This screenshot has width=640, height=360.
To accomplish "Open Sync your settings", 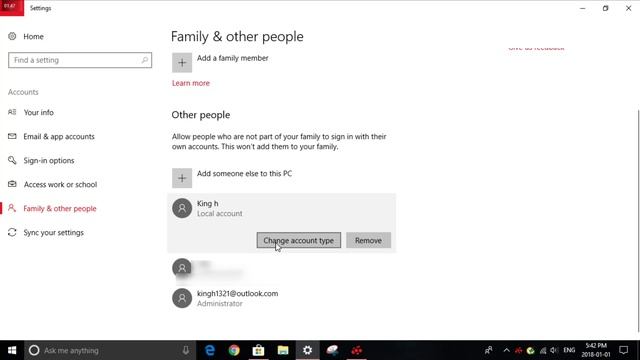I will pos(53,233).
